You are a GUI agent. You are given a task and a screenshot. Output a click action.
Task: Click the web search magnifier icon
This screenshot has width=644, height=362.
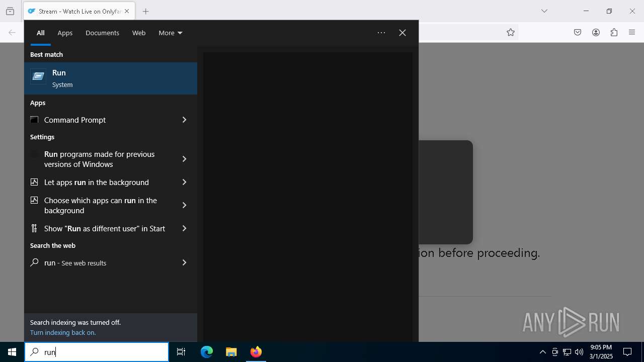(34, 262)
